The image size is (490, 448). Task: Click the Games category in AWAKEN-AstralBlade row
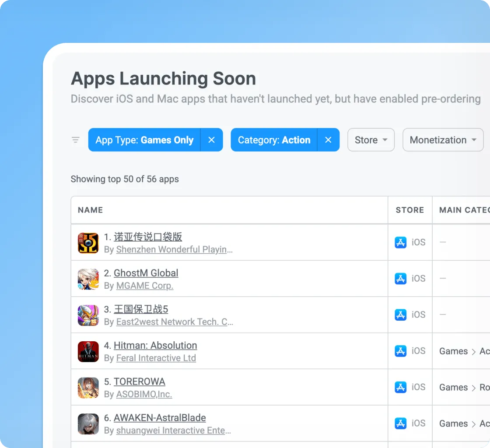click(453, 423)
